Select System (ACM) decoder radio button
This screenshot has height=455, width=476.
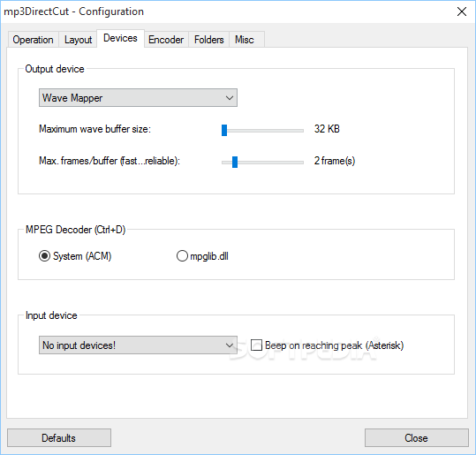[75, 256]
